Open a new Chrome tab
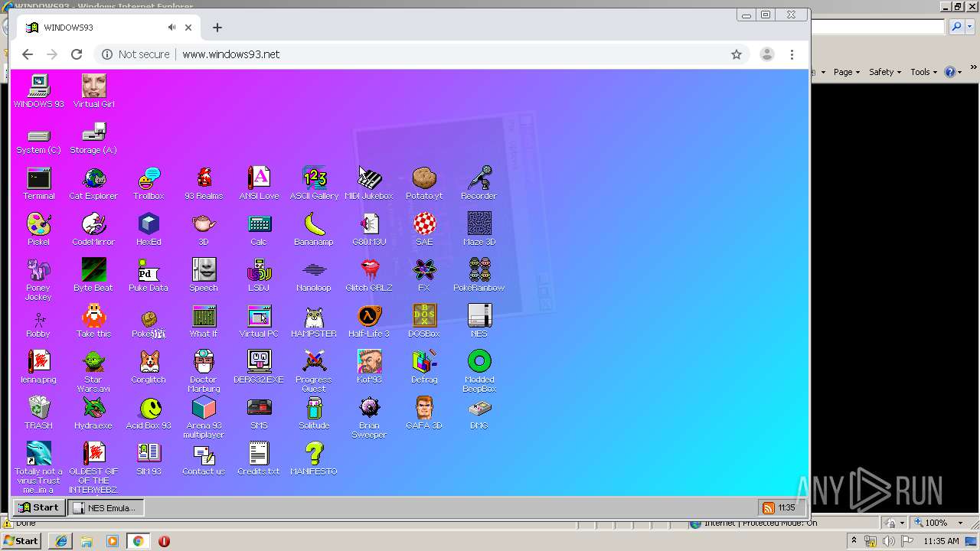 (217, 28)
